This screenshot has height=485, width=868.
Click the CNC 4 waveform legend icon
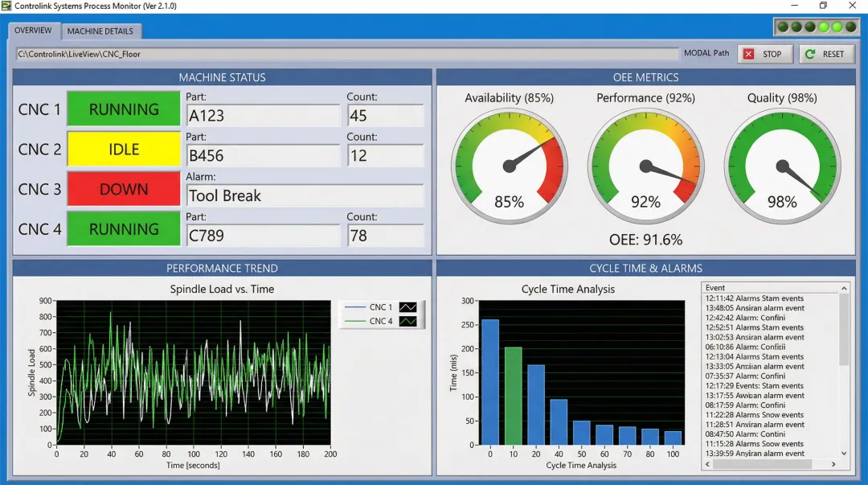pyautogui.click(x=407, y=321)
